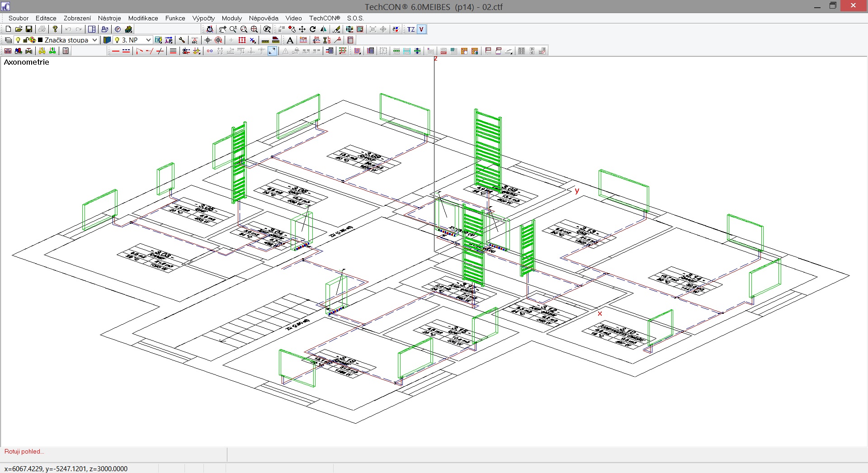Click the ruler measure tool icon
Image resolution: width=868 pixels, height=473 pixels.
coord(265,40)
